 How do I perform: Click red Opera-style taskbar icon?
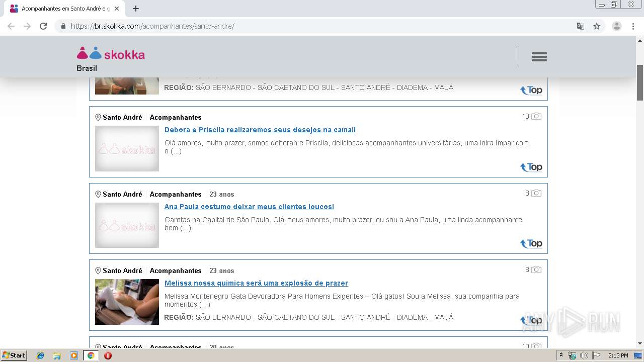pos(108,355)
